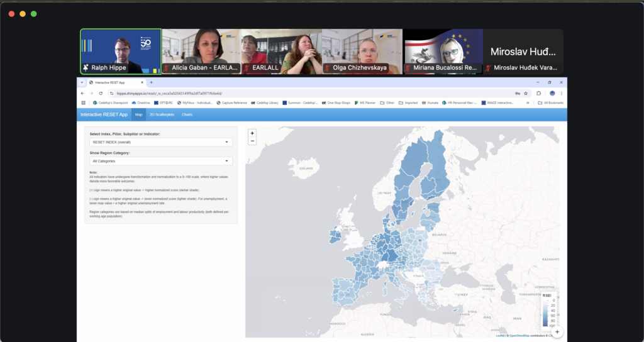Open a new browser tab with plus icon
Screen dimensions: 644x342
151,82
